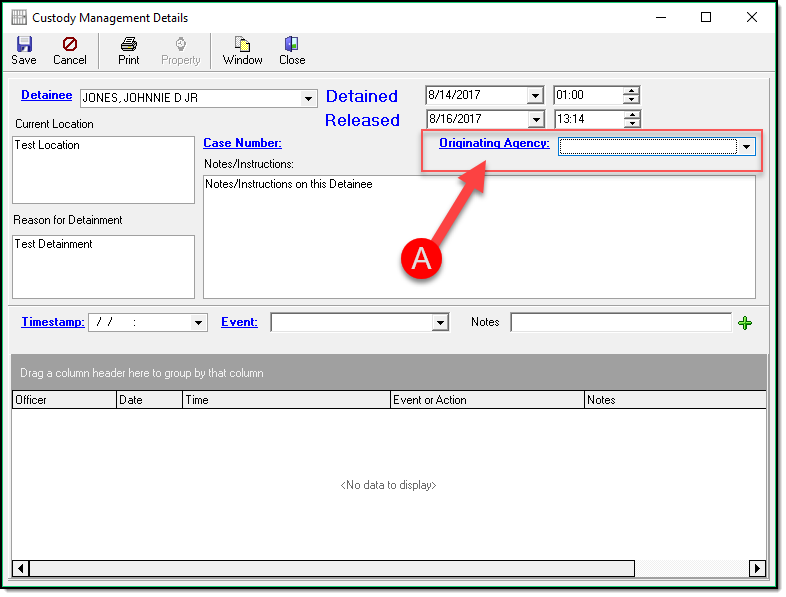Screen dimensions: 786x597
Task: Click the Case Number link
Action: coord(242,143)
